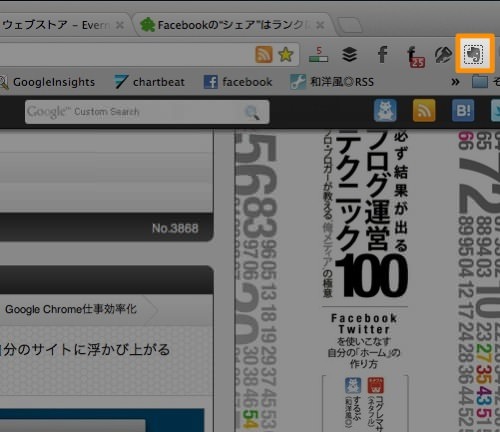Open the 和洋風◎RSS bookmark
Image resolution: width=500 pixels, height=432 pixels.
(x=332, y=82)
